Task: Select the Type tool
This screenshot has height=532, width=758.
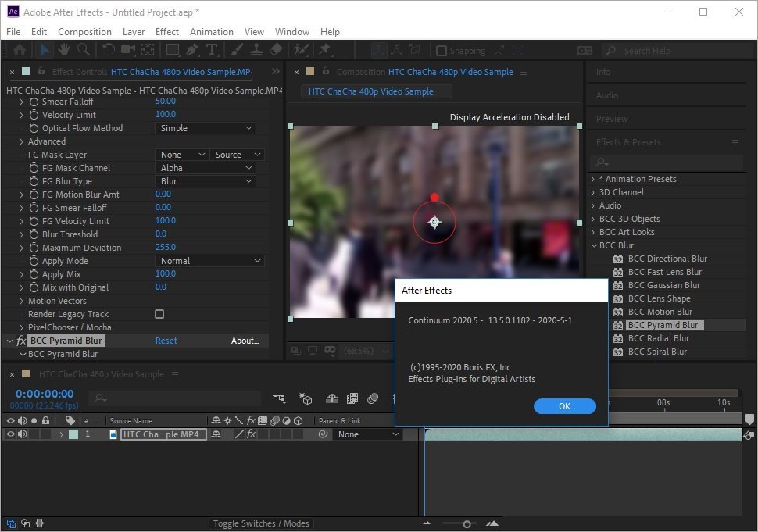Action: (211, 49)
